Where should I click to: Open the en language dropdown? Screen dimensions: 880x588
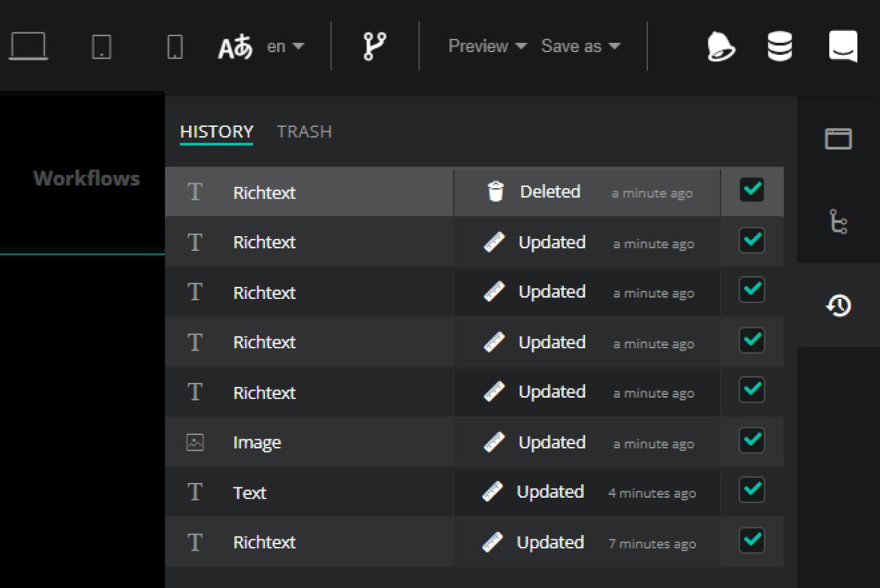click(286, 47)
